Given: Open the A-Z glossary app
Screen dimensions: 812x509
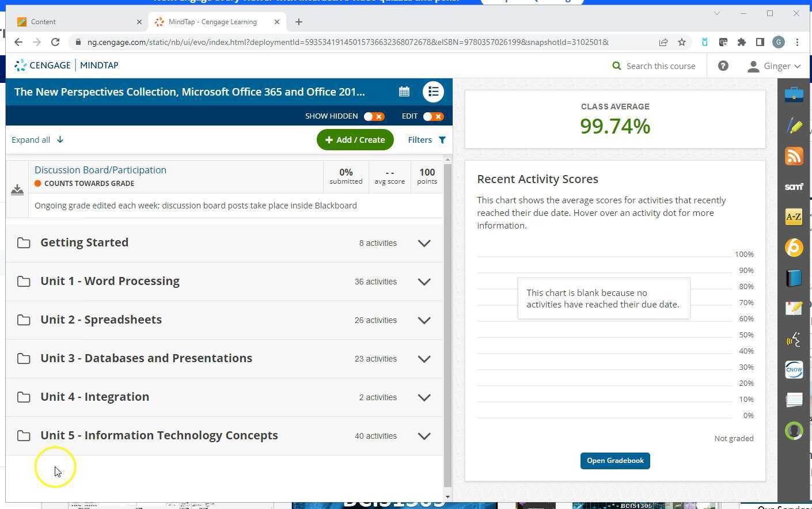Looking at the screenshot, I should pos(794,217).
